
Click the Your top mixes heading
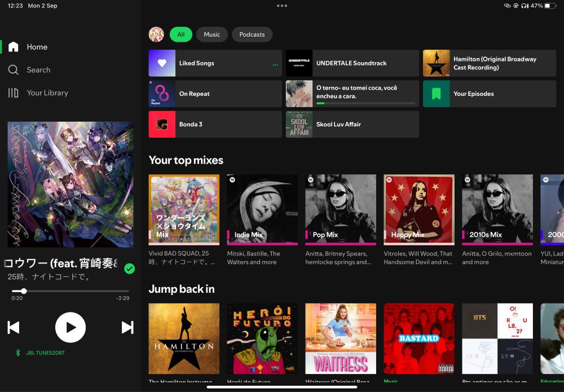pyautogui.click(x=186, y=160)
